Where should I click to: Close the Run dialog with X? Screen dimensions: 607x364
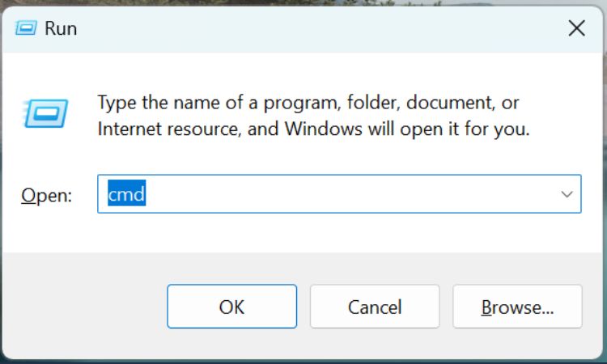tap(576, 28)
